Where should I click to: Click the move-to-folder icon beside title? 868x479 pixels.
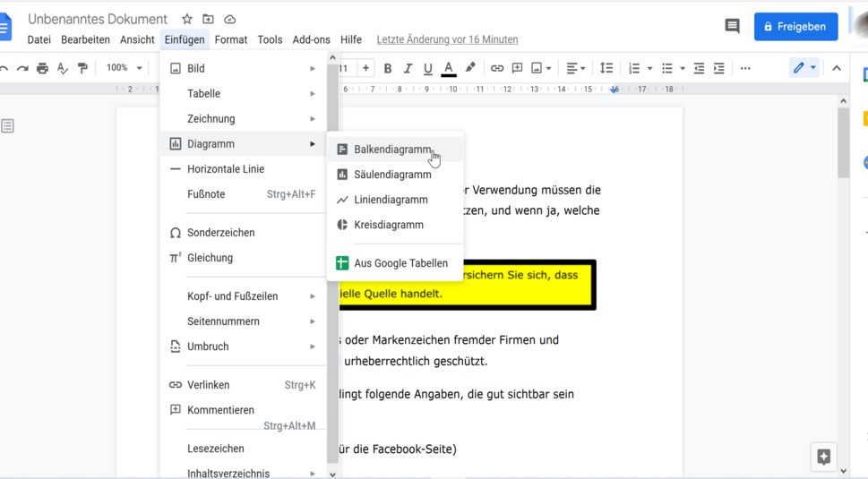(208, 20)
